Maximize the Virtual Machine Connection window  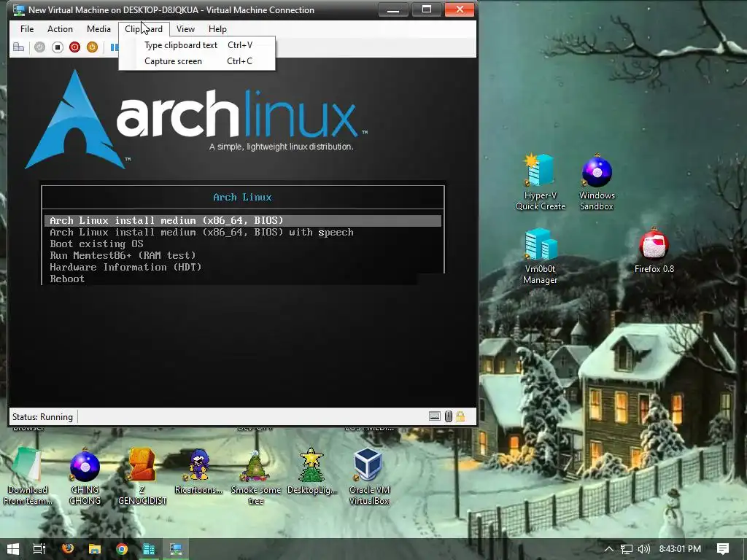click(x=426, y=9)
